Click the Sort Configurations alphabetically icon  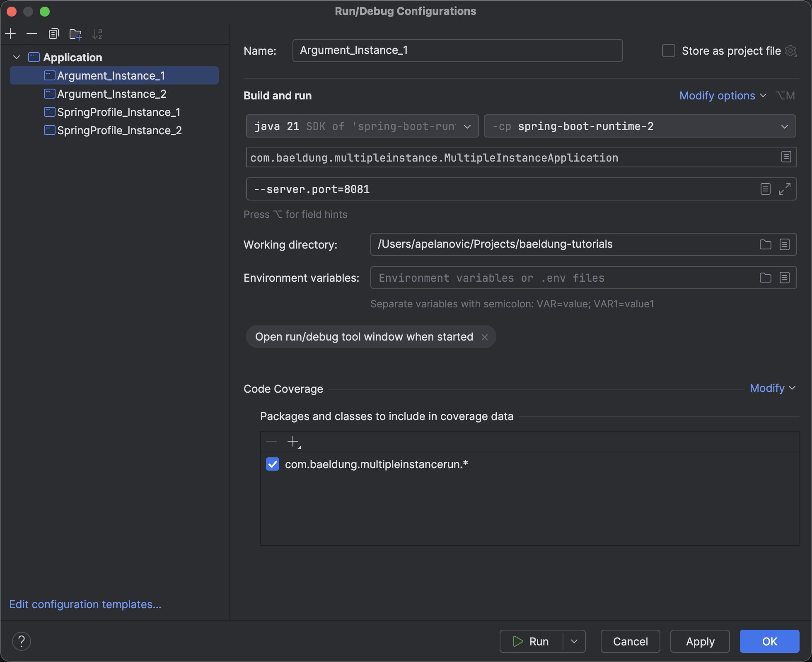click(x=97, y=34)
